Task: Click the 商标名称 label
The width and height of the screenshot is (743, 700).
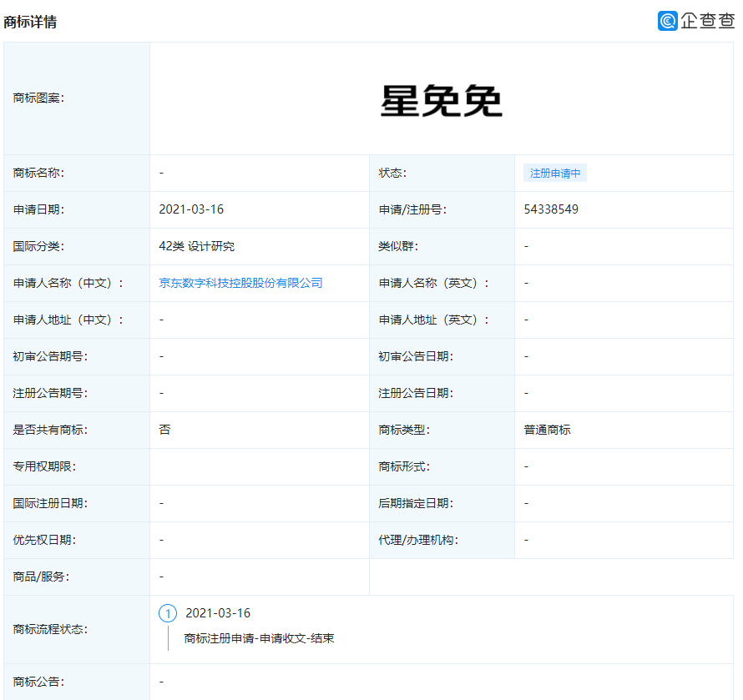Action: [x=39, y=173]
